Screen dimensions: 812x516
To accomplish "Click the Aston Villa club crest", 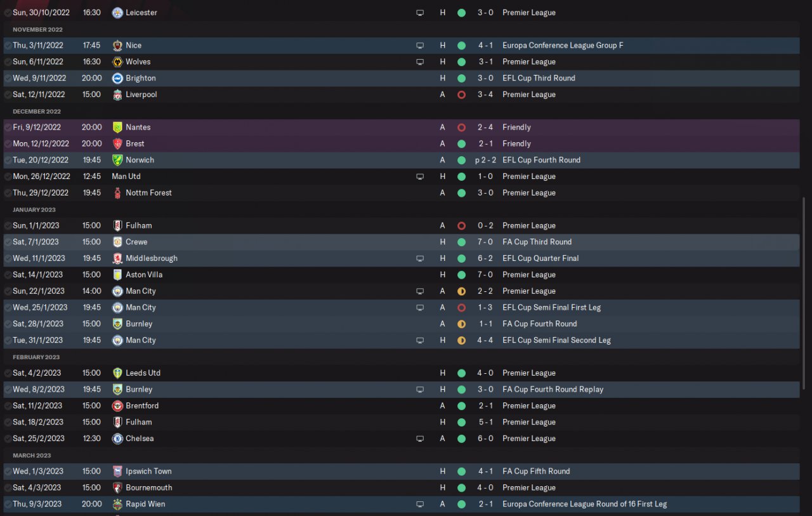I will pos(117,275).
